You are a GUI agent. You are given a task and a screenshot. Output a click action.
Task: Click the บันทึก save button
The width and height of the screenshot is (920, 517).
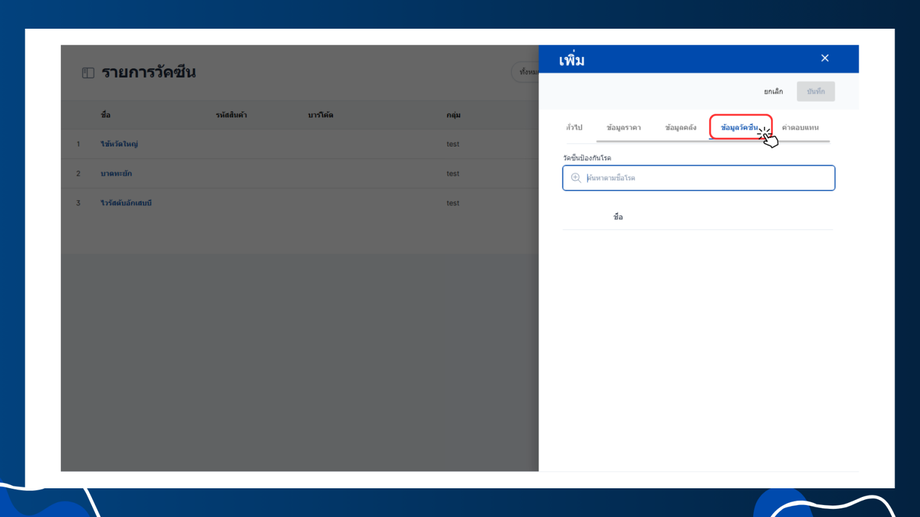(816, 92)
